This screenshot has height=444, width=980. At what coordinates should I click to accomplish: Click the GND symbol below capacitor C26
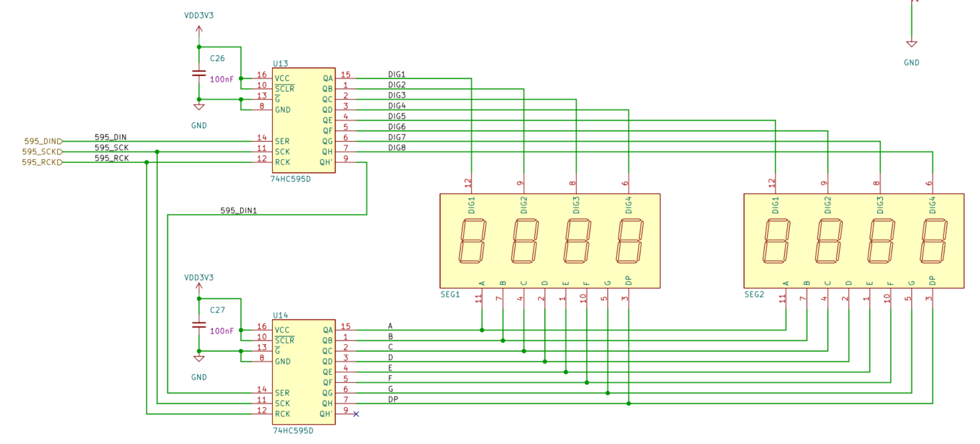click(x=199, y=106)
